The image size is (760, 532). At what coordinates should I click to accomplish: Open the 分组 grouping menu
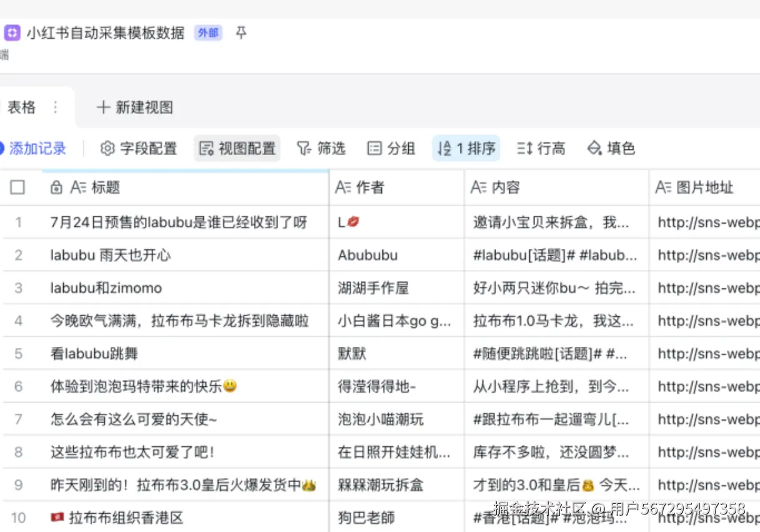click(x=391, y=148)
